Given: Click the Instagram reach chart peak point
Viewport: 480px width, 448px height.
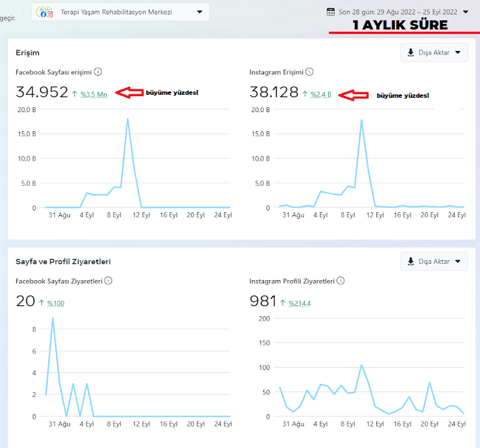Looking at the screenshot, I should [x=362, y=120].
